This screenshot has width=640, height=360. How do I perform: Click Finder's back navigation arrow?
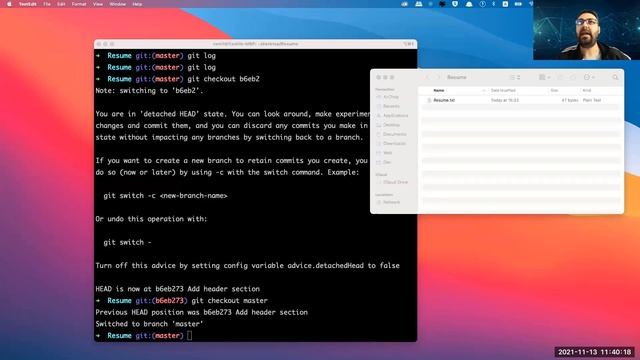click(427, 77)
